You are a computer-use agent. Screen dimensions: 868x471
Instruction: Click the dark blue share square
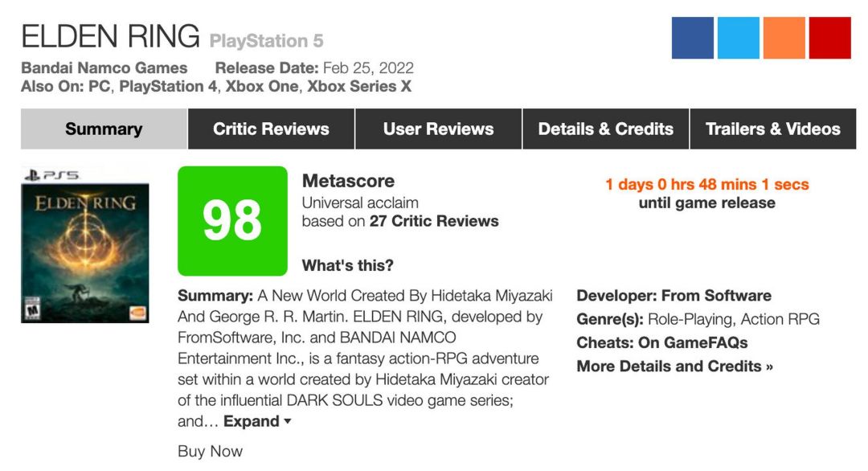pyautogui.click(x=693, y=38)
